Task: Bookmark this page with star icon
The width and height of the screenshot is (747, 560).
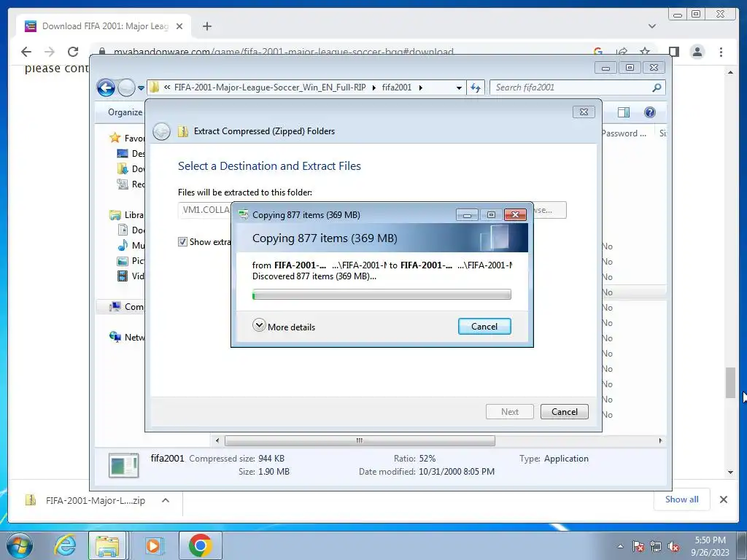Action: pyautogui.click(x=645, y=52)
